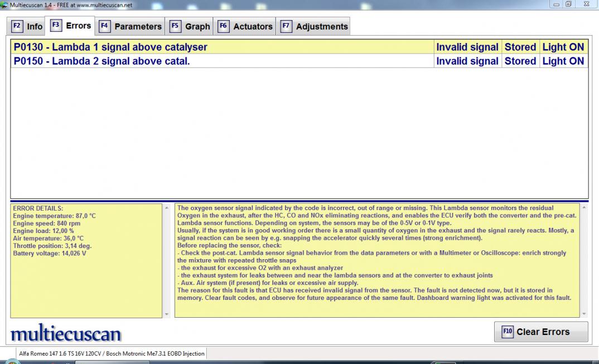Viewport: 599px width, 364px height.
Task: Click the Battery voltage: 14,026 V line
Action: [x=50, y=253]
